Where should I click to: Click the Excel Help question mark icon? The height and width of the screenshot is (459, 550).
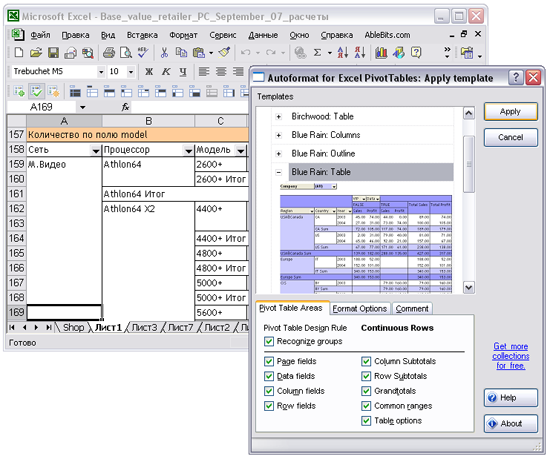(x=416, y=53)
